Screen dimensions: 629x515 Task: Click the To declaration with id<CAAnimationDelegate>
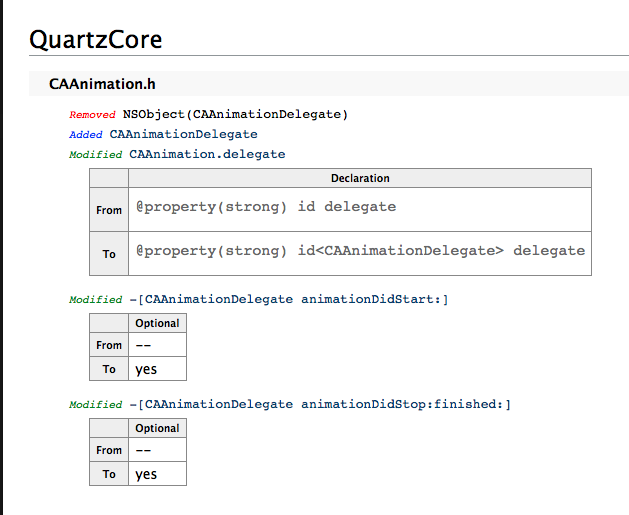point(360,251)
